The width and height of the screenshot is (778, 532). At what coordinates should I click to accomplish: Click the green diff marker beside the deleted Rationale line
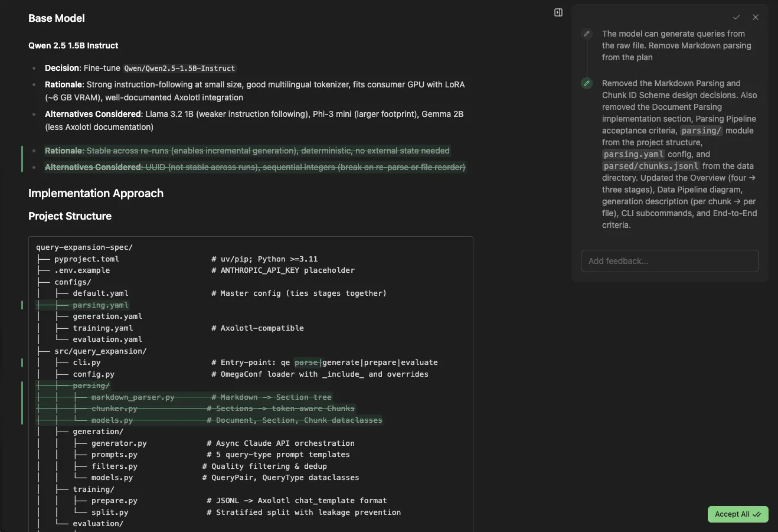(22, 159)
